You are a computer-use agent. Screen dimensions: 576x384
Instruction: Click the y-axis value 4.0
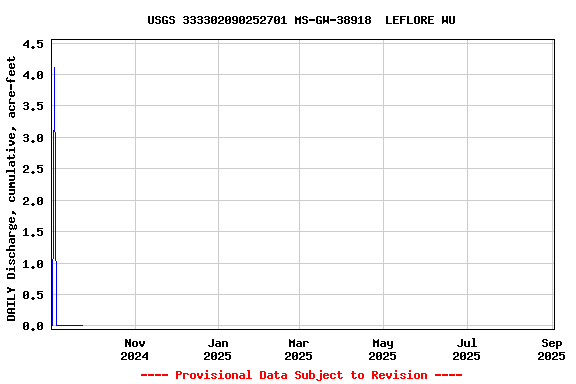(x=33, y=75)
